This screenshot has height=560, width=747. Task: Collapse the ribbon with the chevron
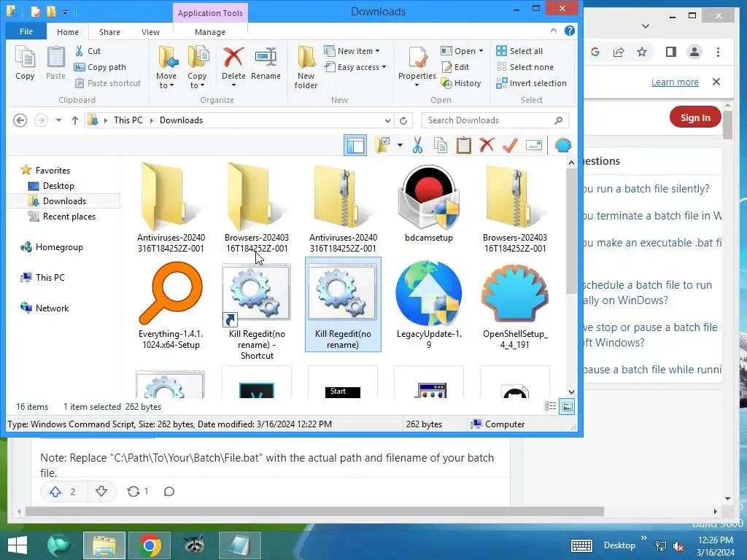(x=554, y=31)
